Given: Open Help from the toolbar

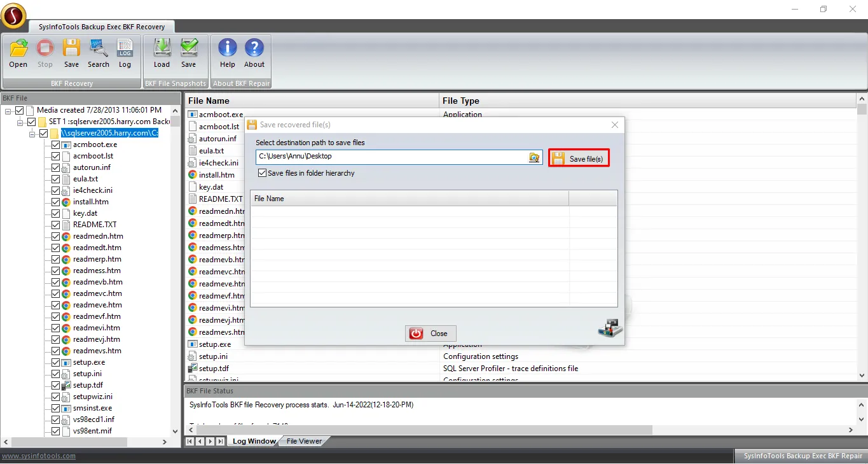Looking at the screenshot, I should coord(228,53).
